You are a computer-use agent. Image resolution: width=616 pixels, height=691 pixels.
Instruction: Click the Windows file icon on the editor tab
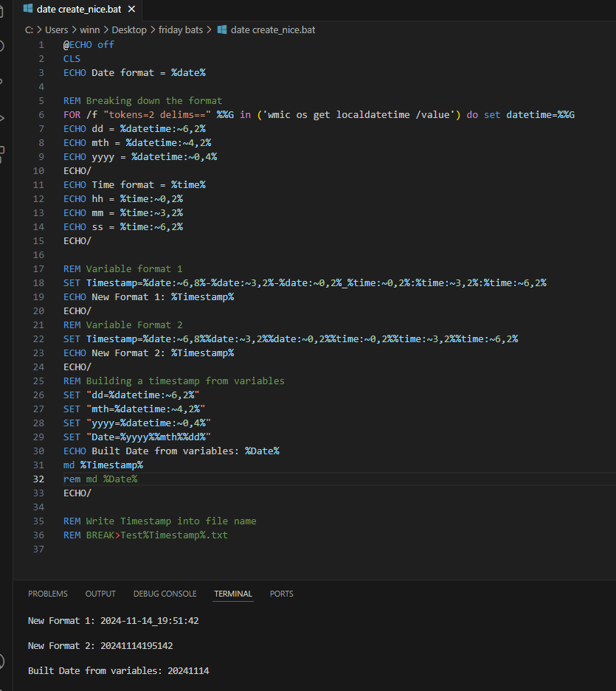coord(28,10)
